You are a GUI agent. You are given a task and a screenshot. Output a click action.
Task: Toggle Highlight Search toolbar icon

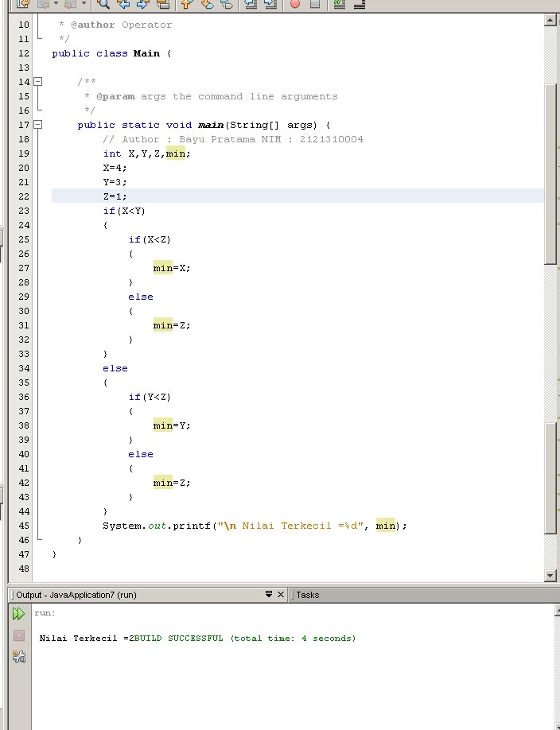162,4
